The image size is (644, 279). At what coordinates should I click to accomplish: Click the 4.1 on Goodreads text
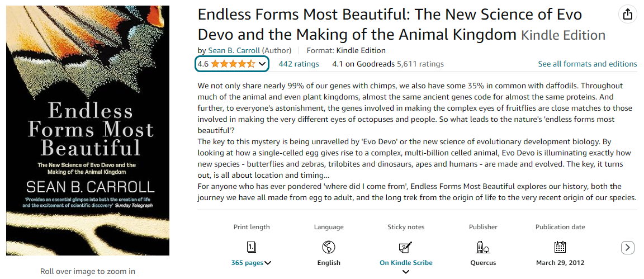click(363, 64)
